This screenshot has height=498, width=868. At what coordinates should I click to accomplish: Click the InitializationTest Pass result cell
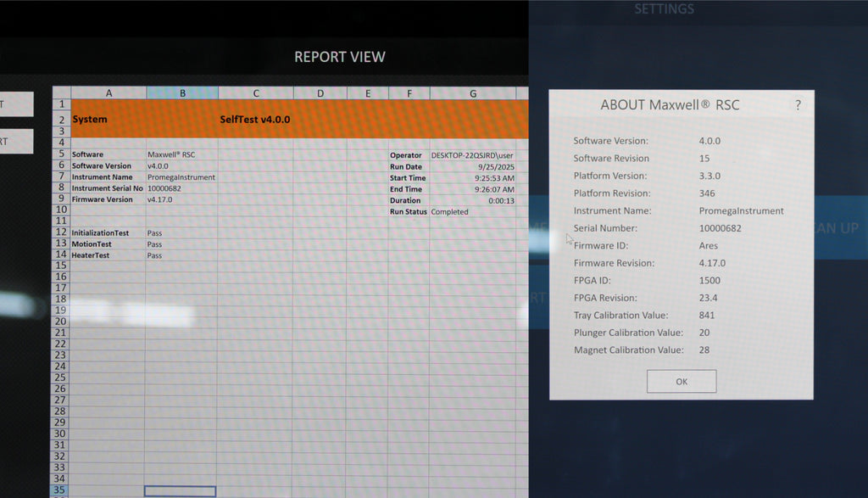tap(181, 232)
